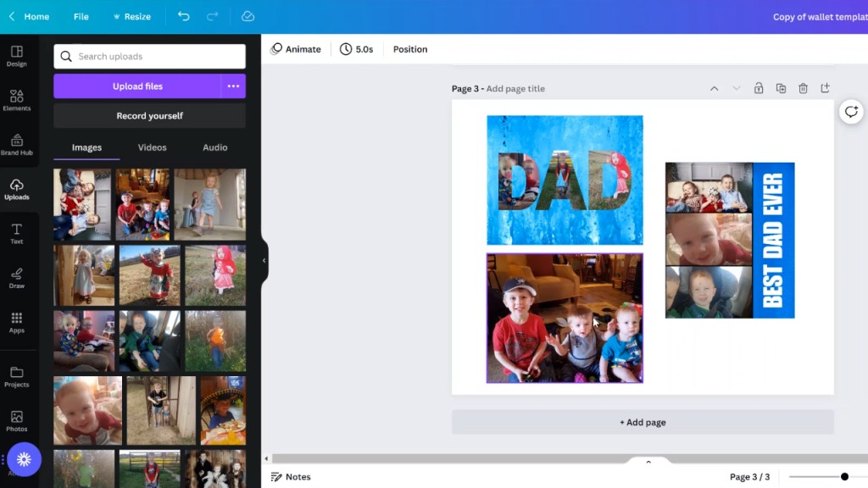
Task: Open the File menu
Action: (81, 17)
